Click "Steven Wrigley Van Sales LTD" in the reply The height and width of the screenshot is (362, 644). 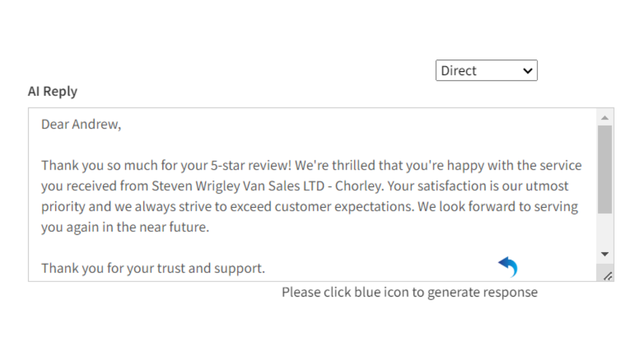[x=233, y=186]
